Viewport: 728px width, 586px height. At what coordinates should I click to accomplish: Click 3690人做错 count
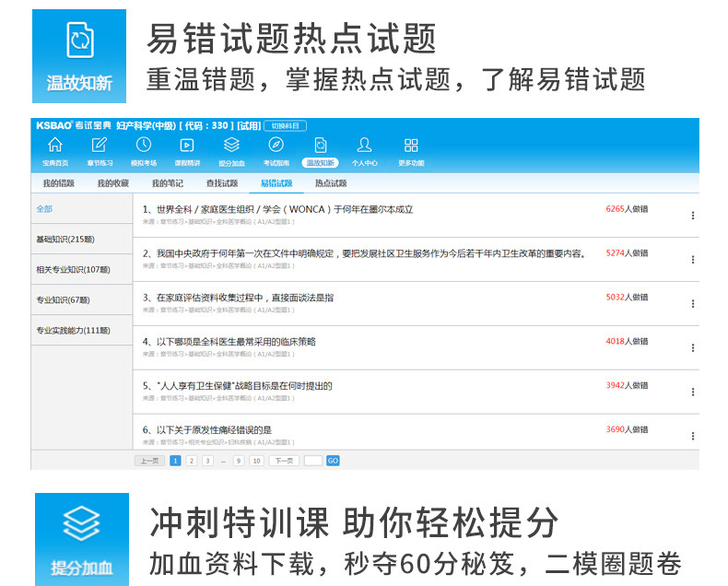pos(627,429)
